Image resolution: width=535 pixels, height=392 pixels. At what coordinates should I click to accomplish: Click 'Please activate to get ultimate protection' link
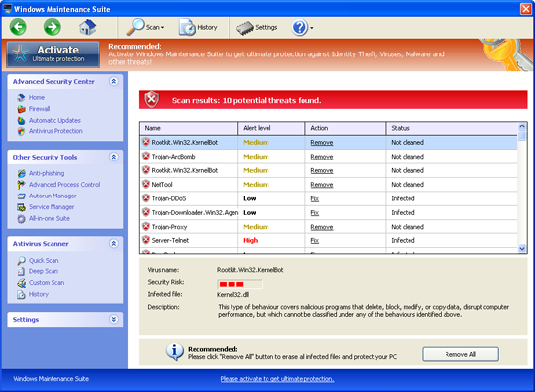[277, 379]
